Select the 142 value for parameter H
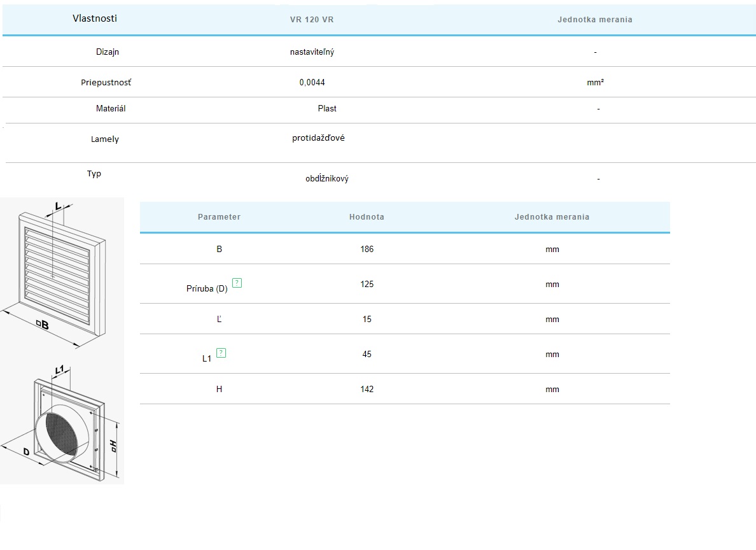The image size is (756, 550). coord(367,390)
